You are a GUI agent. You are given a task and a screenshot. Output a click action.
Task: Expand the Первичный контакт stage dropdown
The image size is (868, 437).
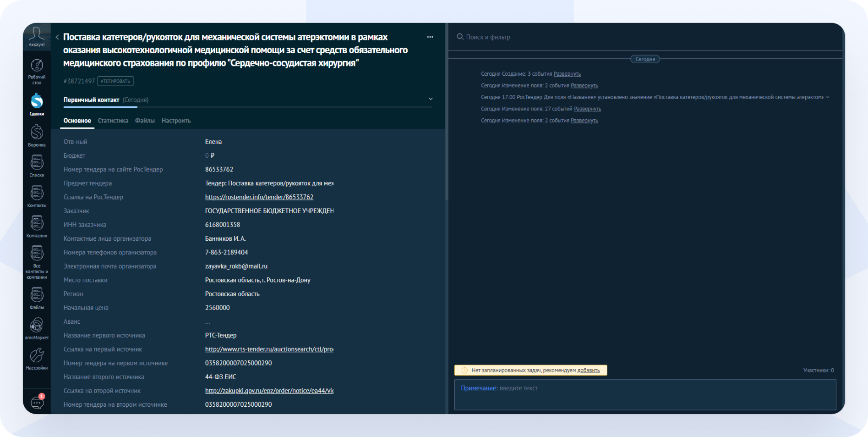pyautogui.click(x=430, y=99)
